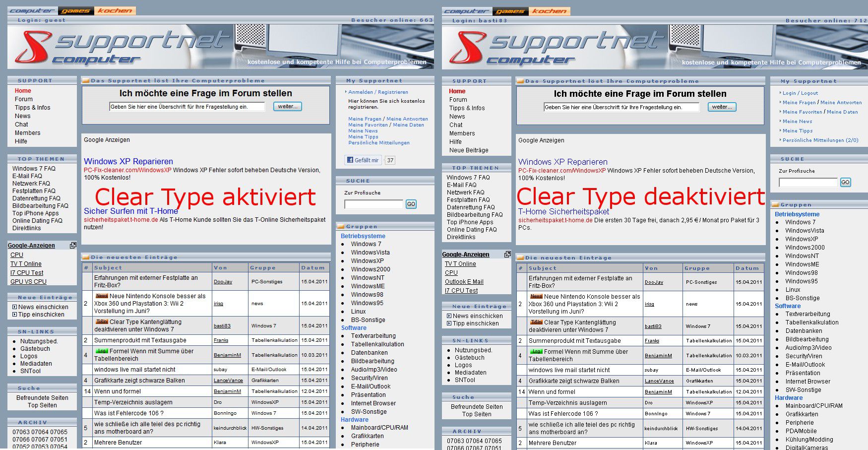
Task: Open the 'kochen' tab on guest page
Action: (115, 10)
